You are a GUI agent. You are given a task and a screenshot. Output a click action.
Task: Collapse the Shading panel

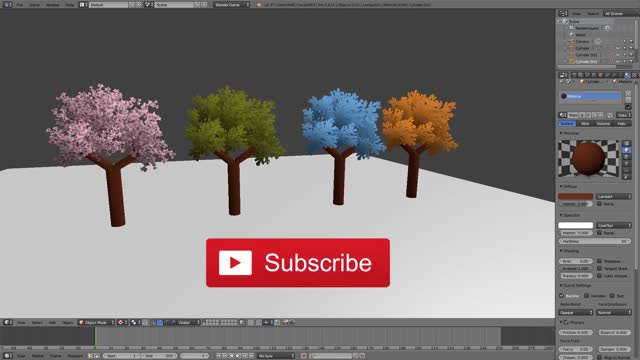click(x=561, y=251)
